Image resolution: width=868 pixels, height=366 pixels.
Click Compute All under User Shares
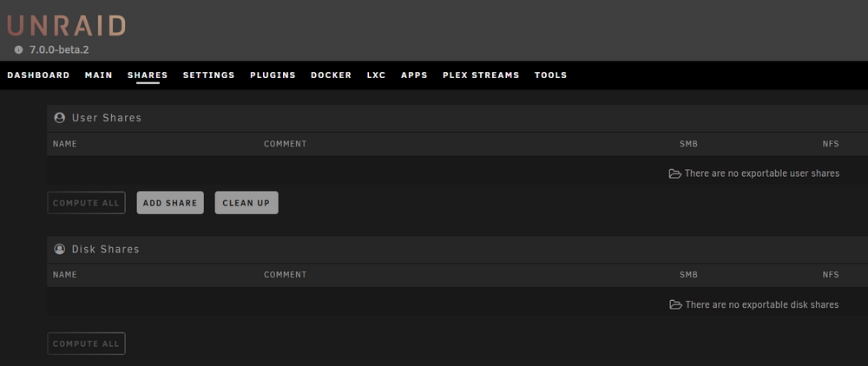[x=86, y=203]
